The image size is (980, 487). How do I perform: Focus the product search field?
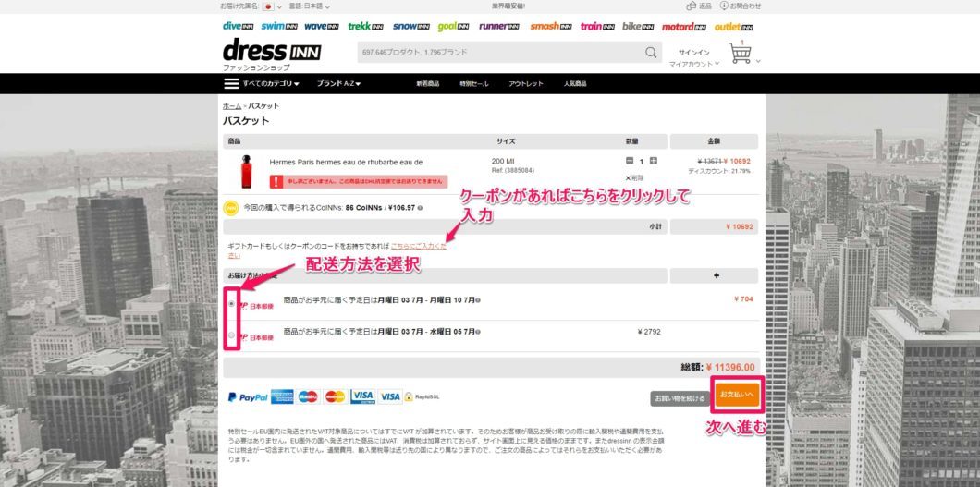click(x=500, y=53)
